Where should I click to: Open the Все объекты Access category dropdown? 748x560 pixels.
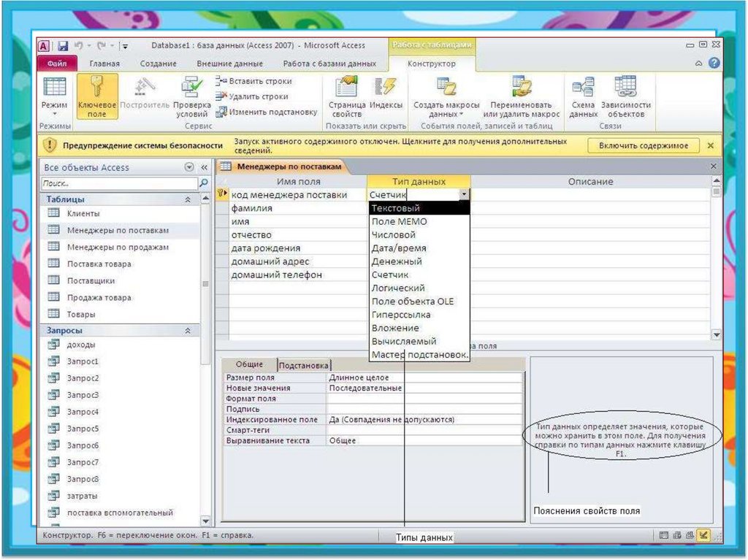[189, 167]
